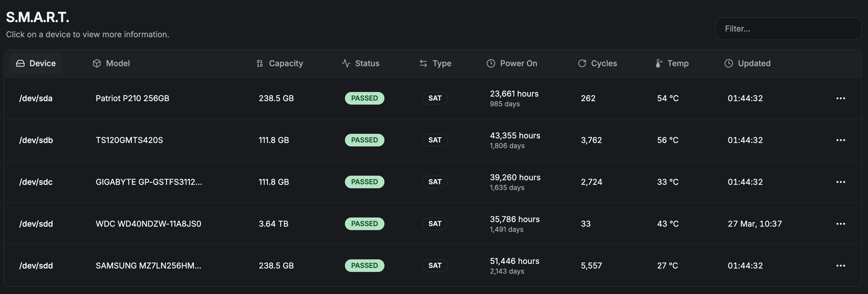Click the 27 °C temperature value
Viewport: 868px width, 294px height.
point(667,265)
